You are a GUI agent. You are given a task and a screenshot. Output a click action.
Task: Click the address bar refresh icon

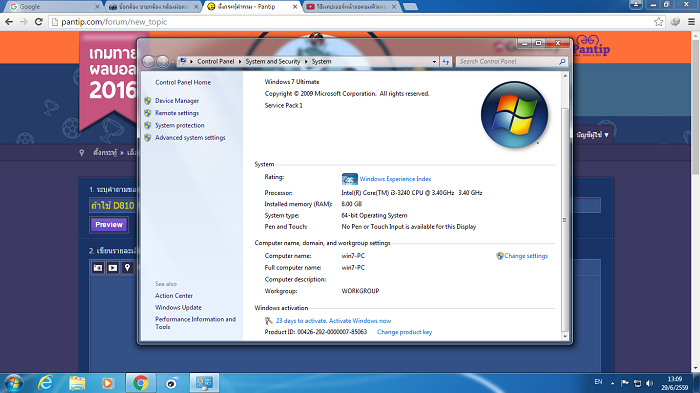[446, 62]
